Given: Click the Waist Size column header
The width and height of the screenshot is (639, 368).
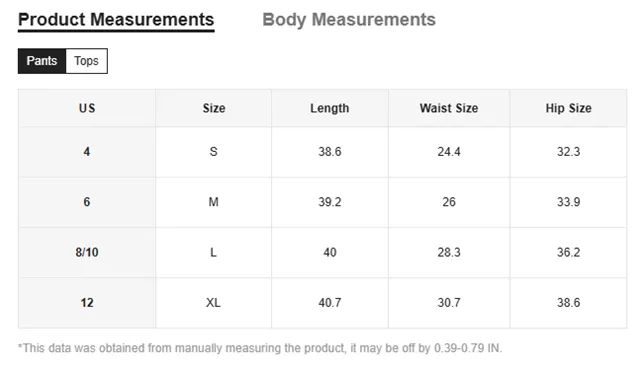Looking at the screenshot, I should pyautogui.click(x=449, y=108).
